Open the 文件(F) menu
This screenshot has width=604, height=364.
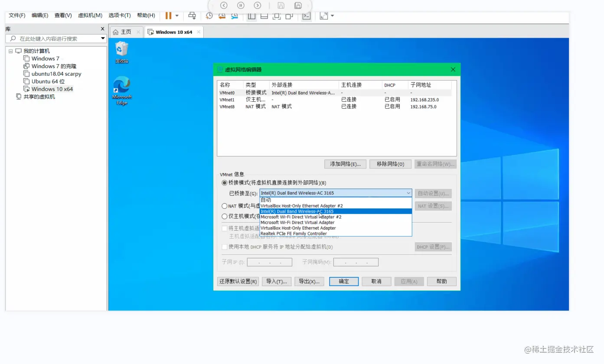(x=17, y=16)
